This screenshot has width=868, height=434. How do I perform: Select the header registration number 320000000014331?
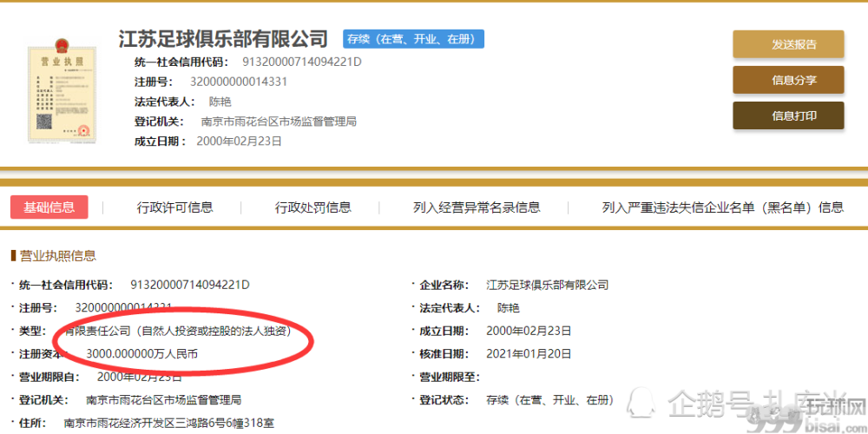point(239,82)
